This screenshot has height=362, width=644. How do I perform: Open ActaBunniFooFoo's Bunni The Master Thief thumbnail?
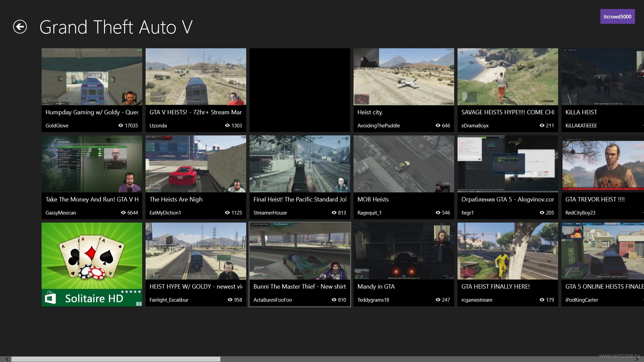tap(300, 251)
